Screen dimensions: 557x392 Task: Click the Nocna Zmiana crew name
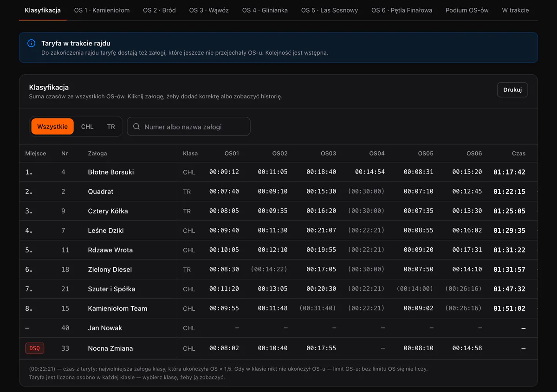[x=110, y=348]
